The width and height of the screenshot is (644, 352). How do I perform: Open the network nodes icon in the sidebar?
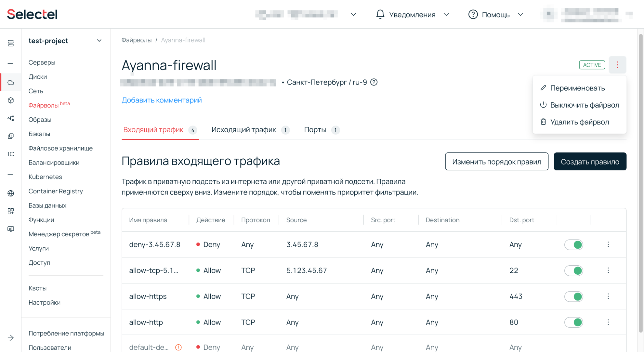[11, 118]
